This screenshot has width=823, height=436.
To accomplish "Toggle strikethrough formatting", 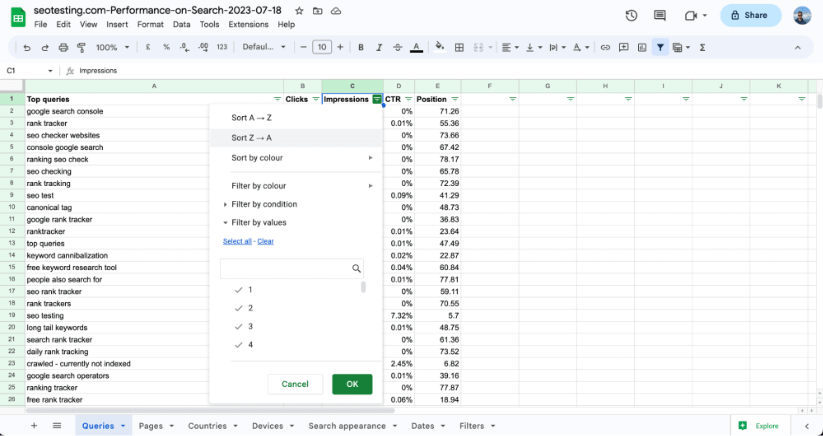I will [397, 47].
